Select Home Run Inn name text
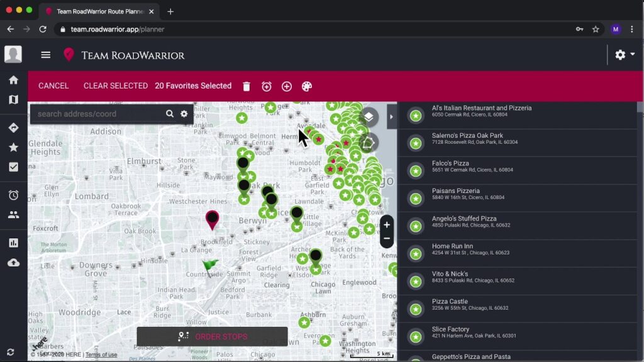The width and height of the screenshot is (644, 362). click(453, 246)
